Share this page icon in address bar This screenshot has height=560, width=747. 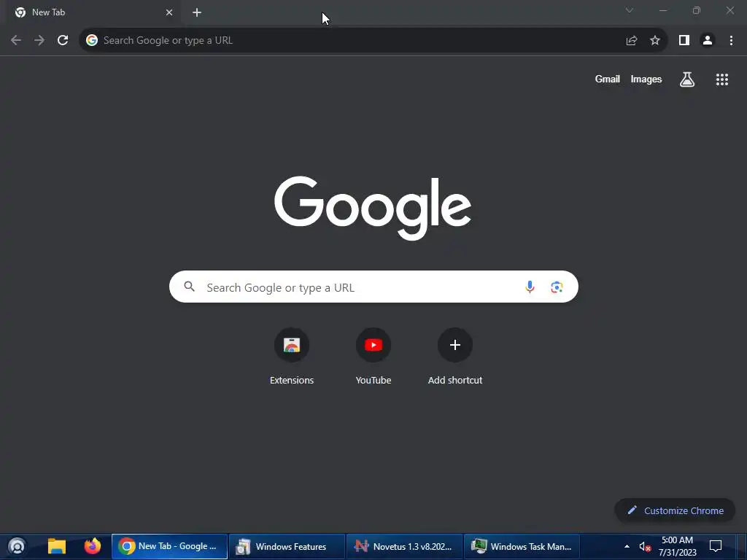(x=632, y=41)
